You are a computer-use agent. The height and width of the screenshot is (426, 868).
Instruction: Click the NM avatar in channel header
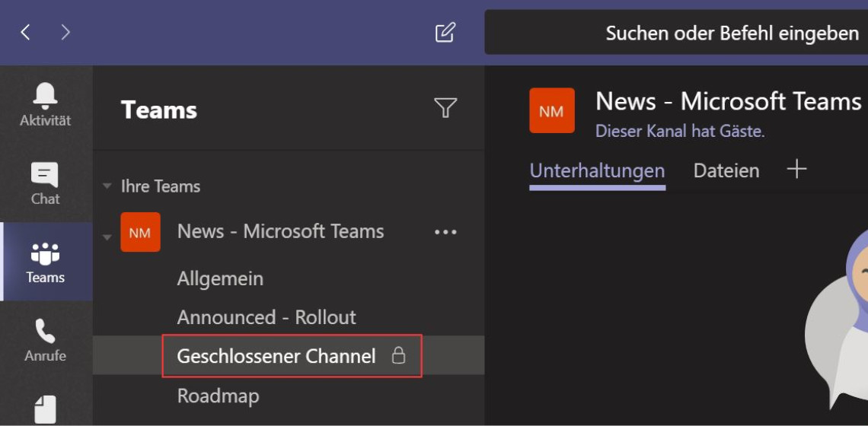[x=551, y=110]
